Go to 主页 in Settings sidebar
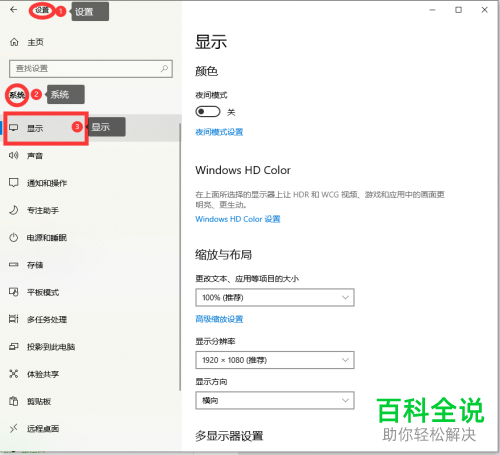The image size is (500, 455). point(35,42)
